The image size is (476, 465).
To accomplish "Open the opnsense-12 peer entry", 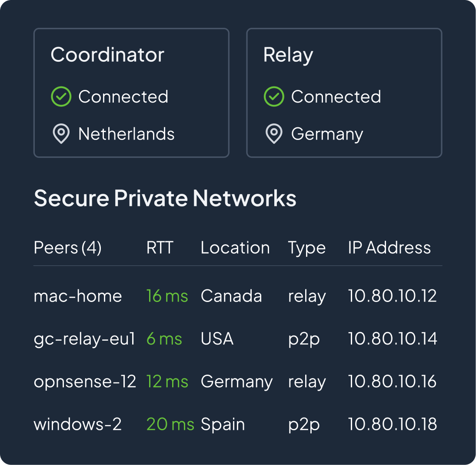I will click(85, 382).
